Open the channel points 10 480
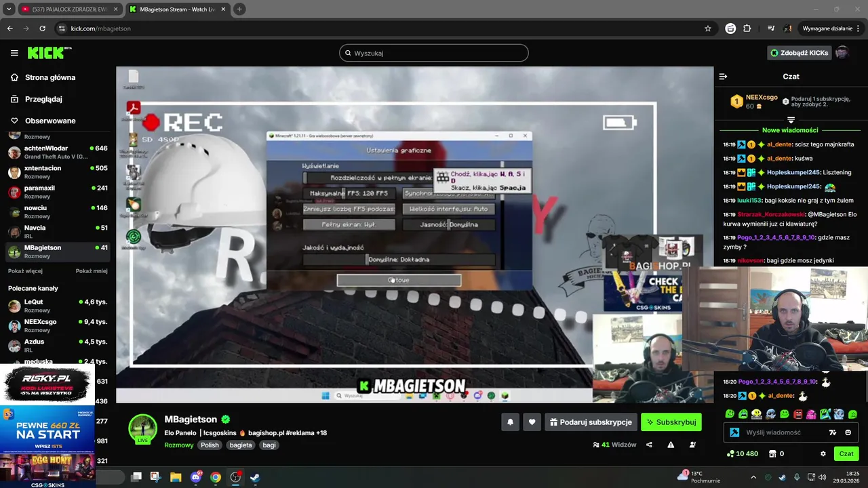This screenshot has width=868, height=488. click(742, 453)
